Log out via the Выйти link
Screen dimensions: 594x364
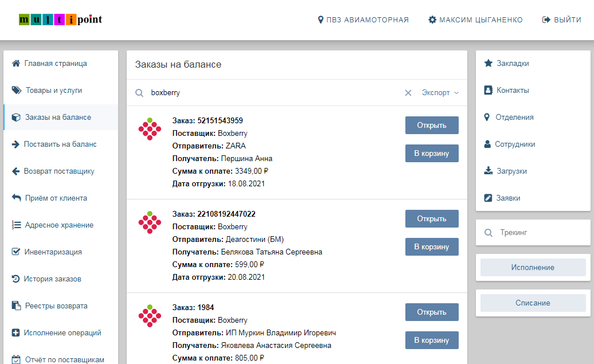tap(562, 19)
